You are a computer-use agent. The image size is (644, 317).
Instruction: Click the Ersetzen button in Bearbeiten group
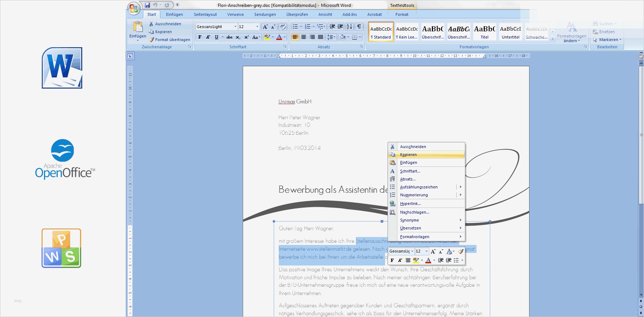607,32
